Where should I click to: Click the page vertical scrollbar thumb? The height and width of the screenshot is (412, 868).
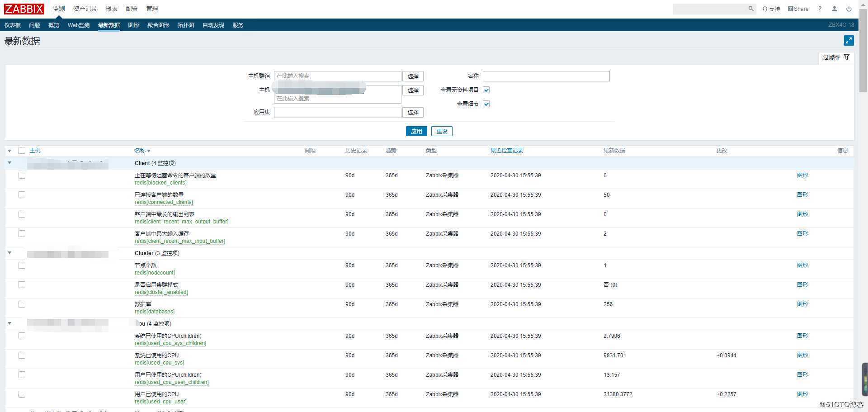tap(863, 50)
